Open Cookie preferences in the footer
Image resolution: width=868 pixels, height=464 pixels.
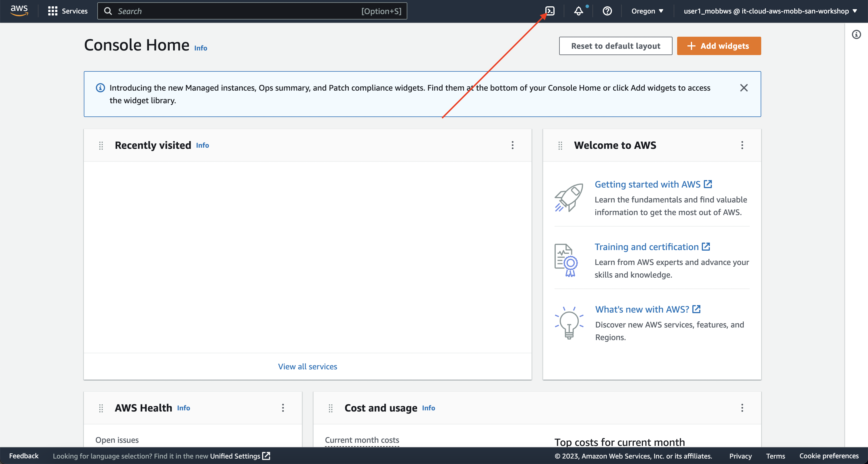coord(829,456)
